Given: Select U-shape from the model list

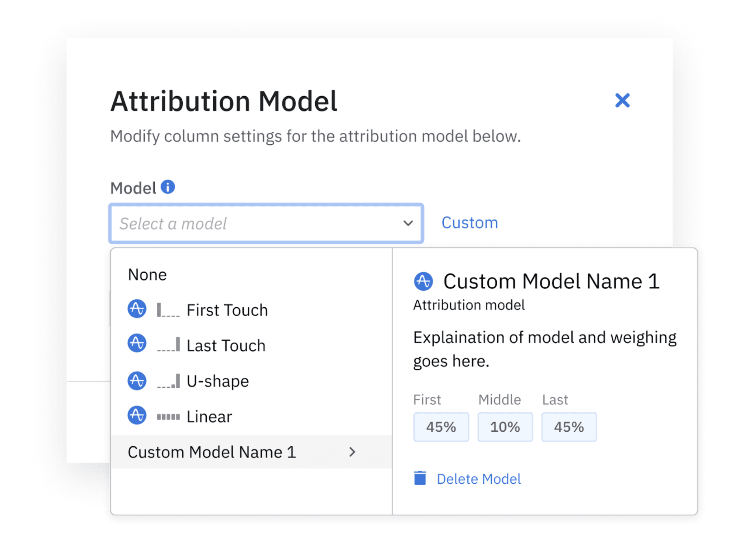Looking at the screenshot, I should (x=217, y=380).
